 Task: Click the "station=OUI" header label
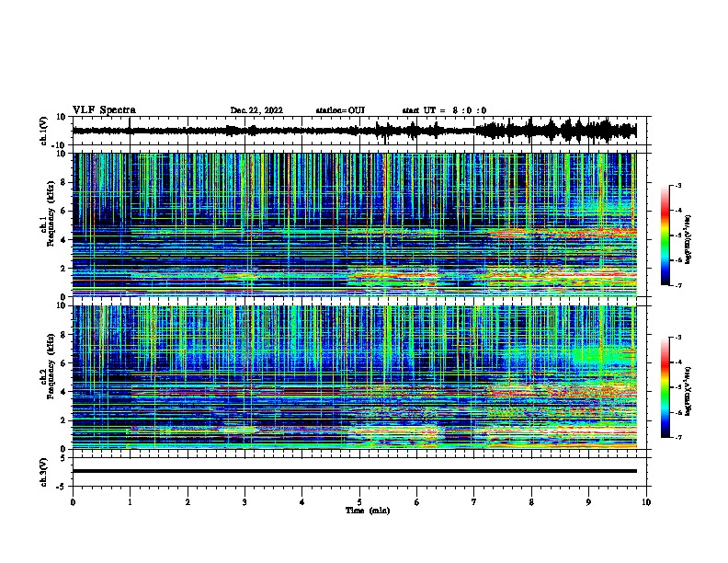[x=340, y=110]
